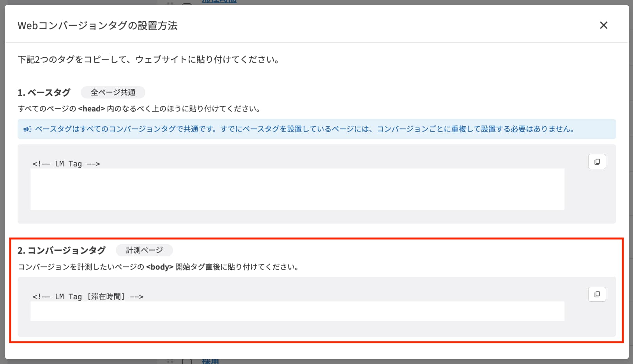Open the 滞在時間 conversion link
The height and width of the screenshot is (364, 633).
pos(219,2)
